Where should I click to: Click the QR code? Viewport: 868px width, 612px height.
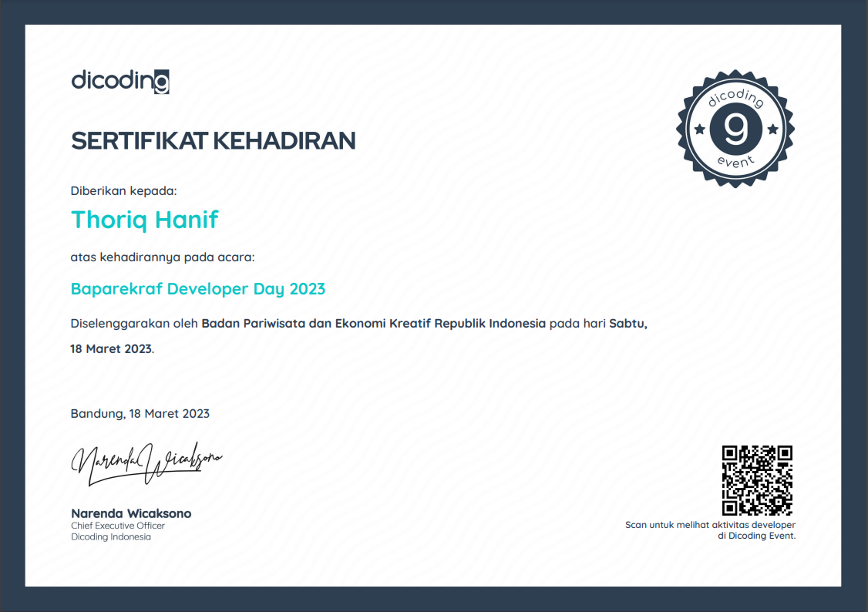click(x=757, y=479)
